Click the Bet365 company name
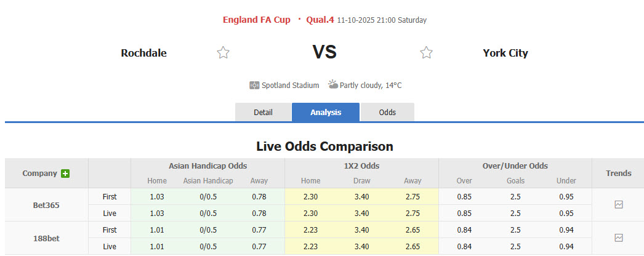 click(46, 205)
